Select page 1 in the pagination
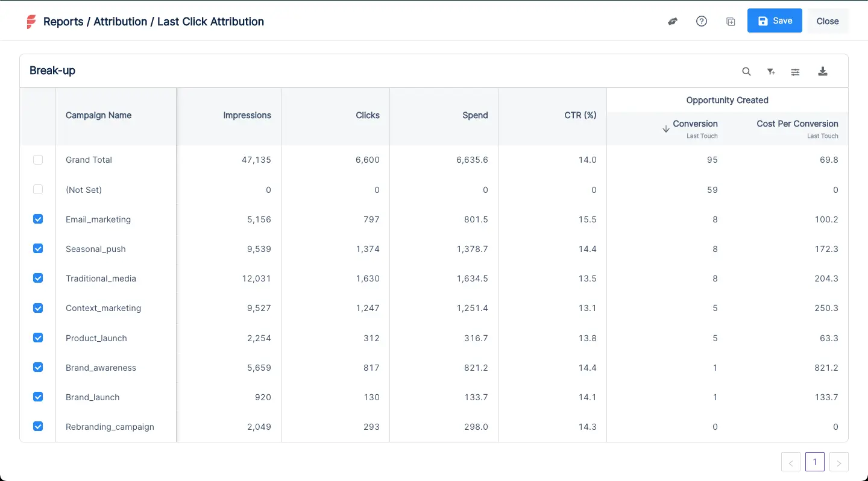This screenshot has height=481, width=868. [814, 462]
